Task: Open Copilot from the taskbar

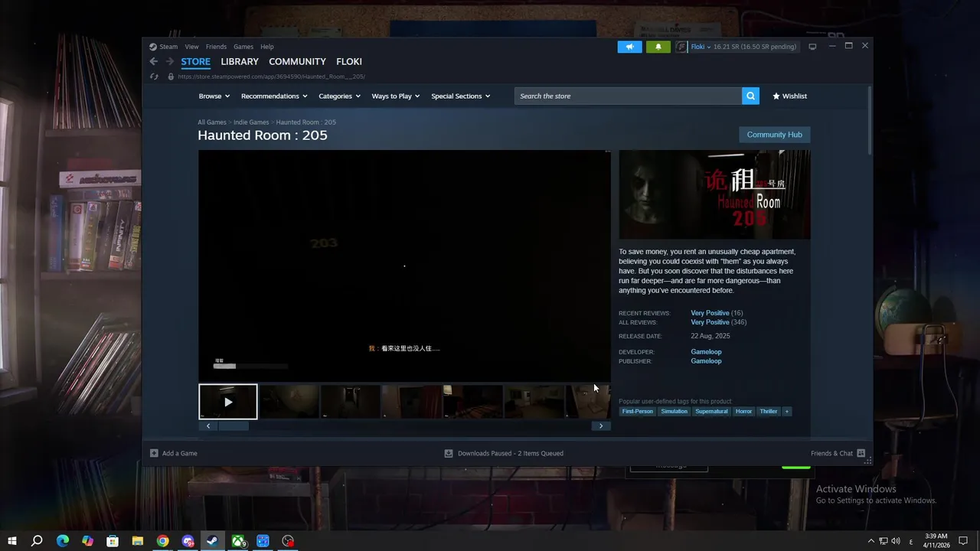Action: (x=87, y=541)
